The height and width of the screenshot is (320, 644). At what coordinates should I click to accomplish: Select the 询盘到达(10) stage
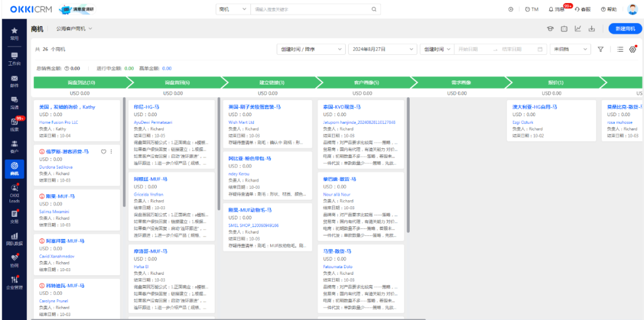tap(81, 83)
